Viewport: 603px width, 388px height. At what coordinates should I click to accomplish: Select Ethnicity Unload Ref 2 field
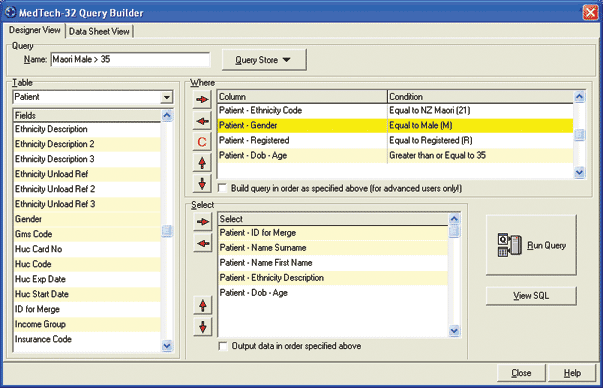coord(87,189)
